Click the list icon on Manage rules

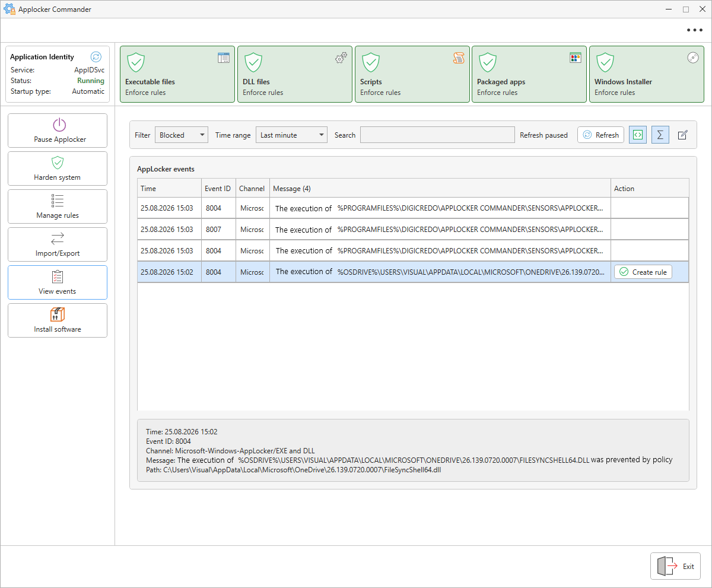[58, 201]
